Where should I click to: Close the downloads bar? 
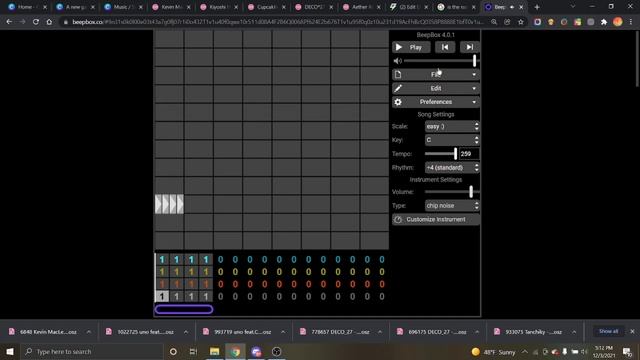[x=632, y=331]
